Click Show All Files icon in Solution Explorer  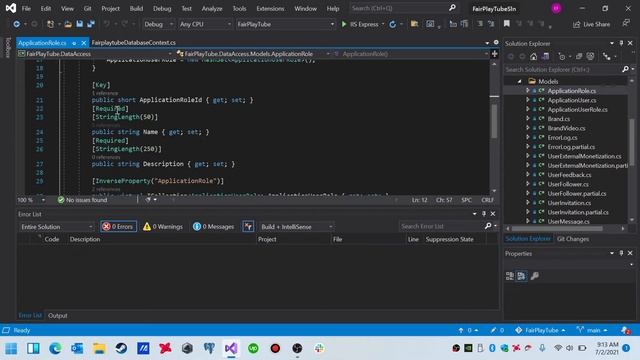590,57
